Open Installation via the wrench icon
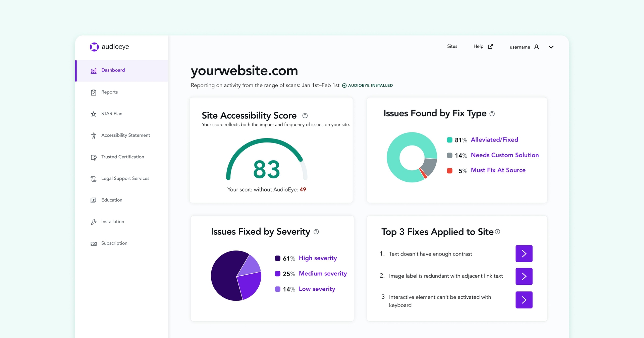 point(94,222)
